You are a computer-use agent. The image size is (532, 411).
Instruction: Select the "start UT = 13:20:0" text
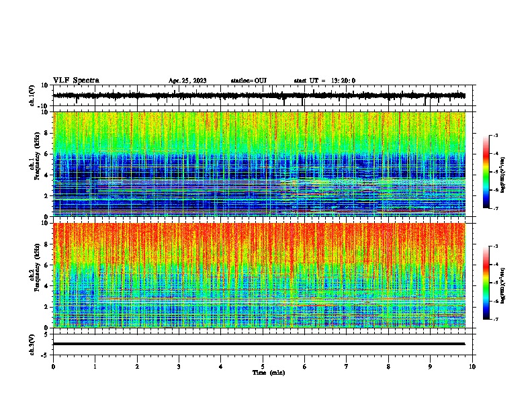(324, 81)
